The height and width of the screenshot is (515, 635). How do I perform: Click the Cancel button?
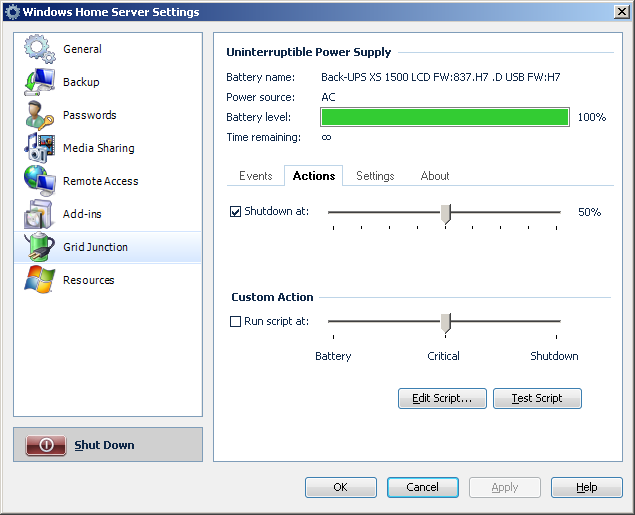click(422, 487)
